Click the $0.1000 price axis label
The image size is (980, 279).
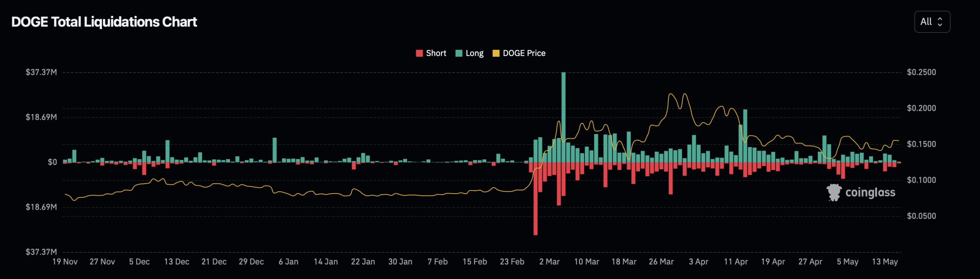point(921,180)
